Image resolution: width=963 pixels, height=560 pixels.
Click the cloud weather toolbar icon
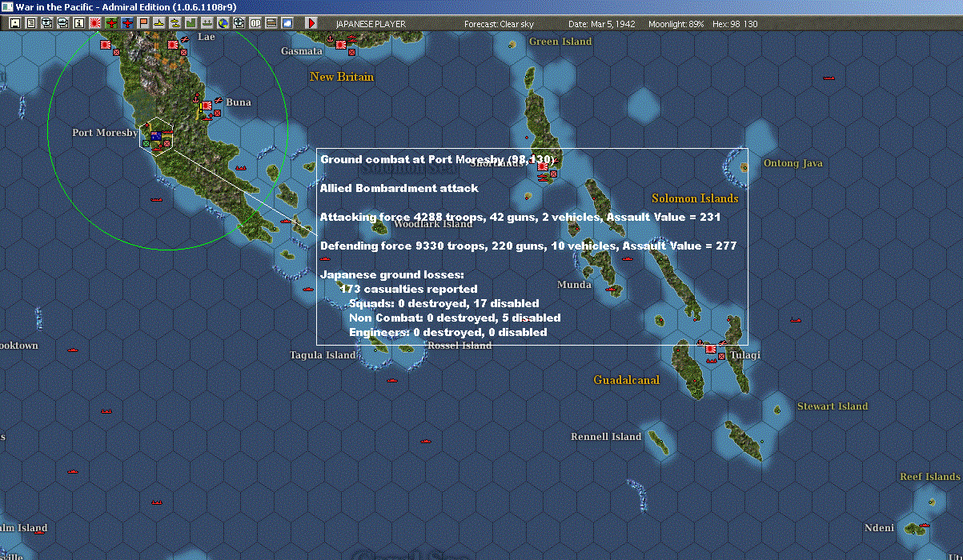click(x=287, y=23)
